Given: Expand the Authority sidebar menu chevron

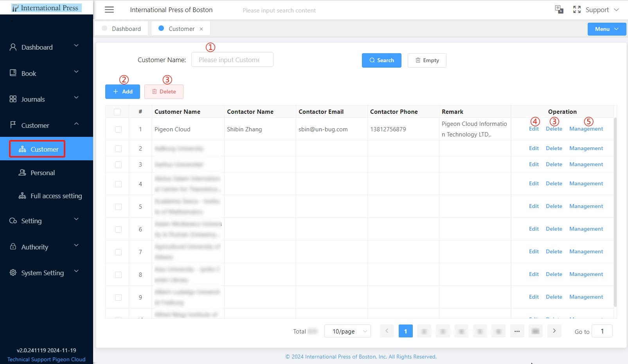Looking at the screenshot, I should coord(76,245).
